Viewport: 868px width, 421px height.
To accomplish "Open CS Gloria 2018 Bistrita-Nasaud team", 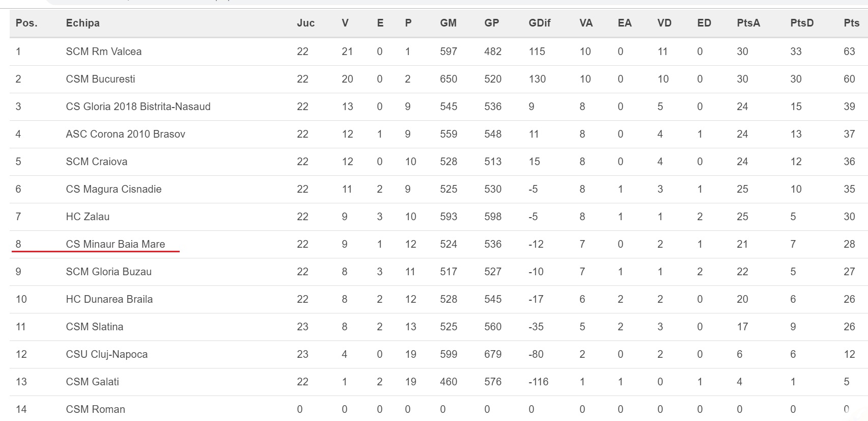I will coord(138,107).
